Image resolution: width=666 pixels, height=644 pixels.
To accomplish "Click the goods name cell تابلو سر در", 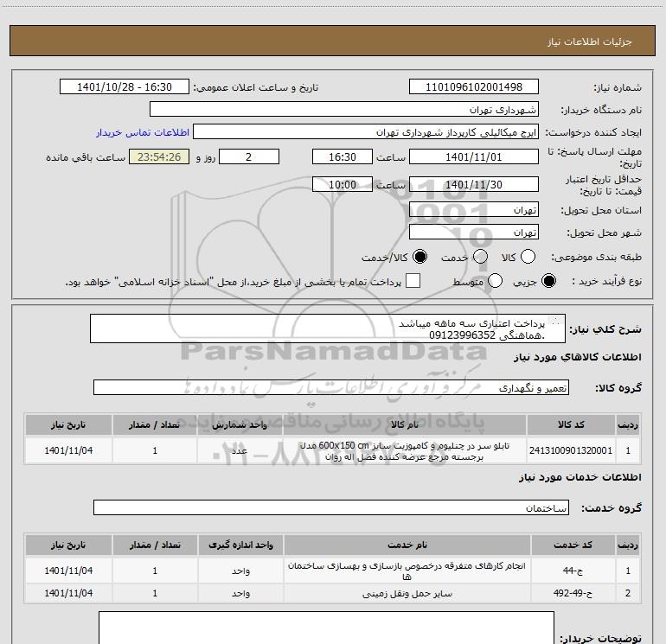I will click(405, 450).
